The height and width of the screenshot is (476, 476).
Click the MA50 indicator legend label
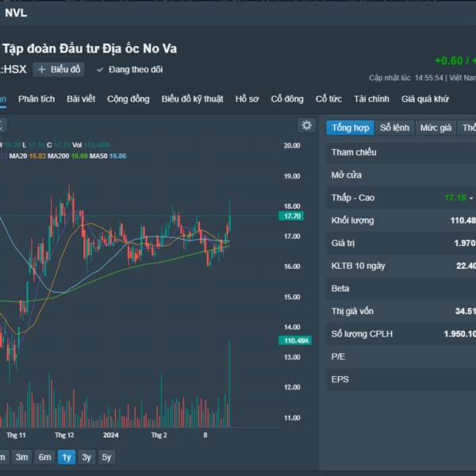tap(98, 156)
